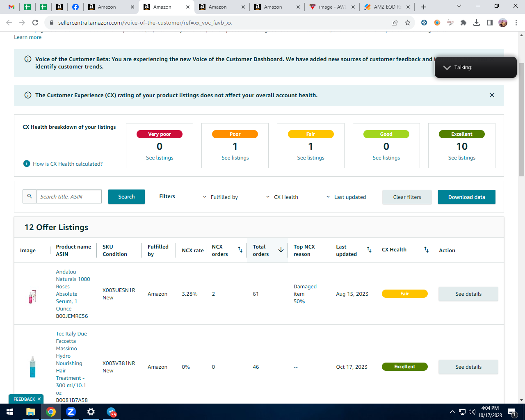Screen dimensions: 525x420
Task: Click the page vertical scrollbar
Action: [521, 119]
